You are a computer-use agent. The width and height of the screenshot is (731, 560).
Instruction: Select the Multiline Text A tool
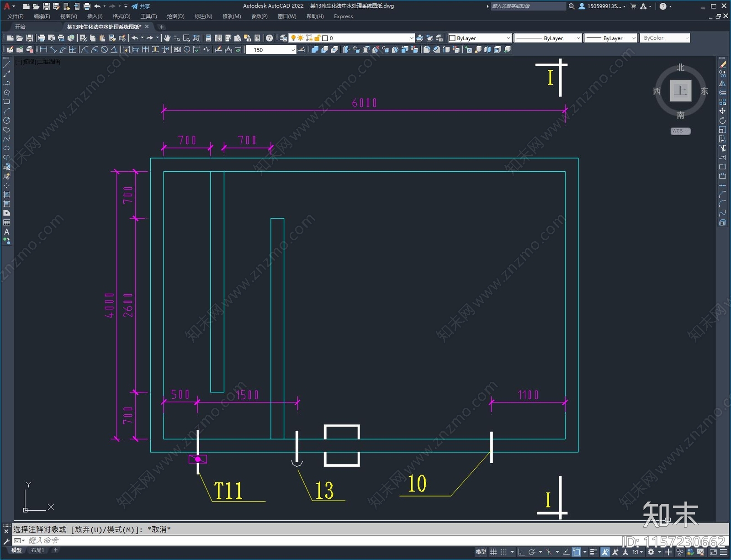[7, 232]
